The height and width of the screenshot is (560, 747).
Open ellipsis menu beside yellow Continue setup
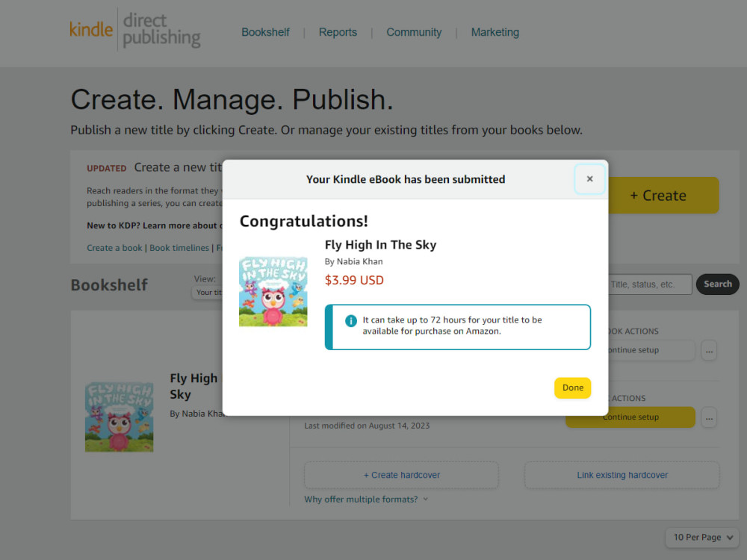tap(709, 417)
